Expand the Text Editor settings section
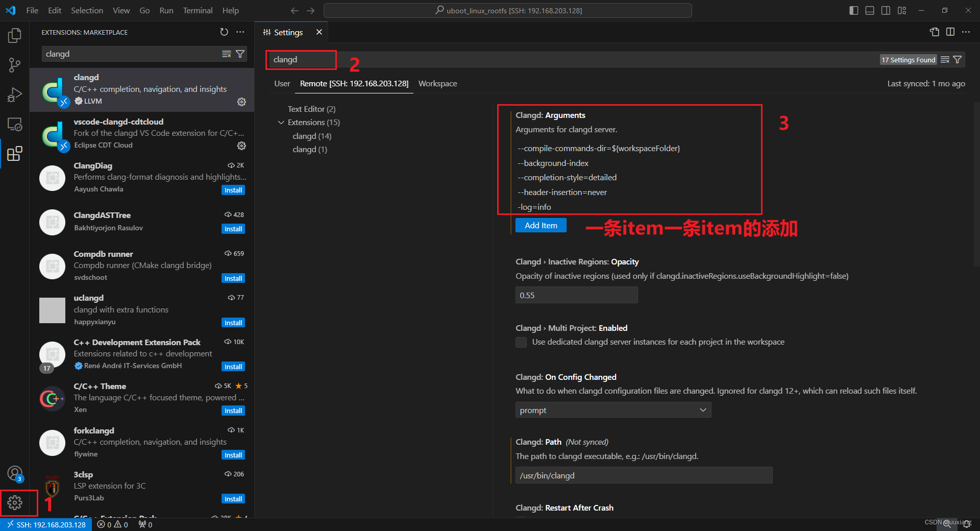Image resolution: width=980 pixels, height=531 pixels. click(x=311, y=109)
